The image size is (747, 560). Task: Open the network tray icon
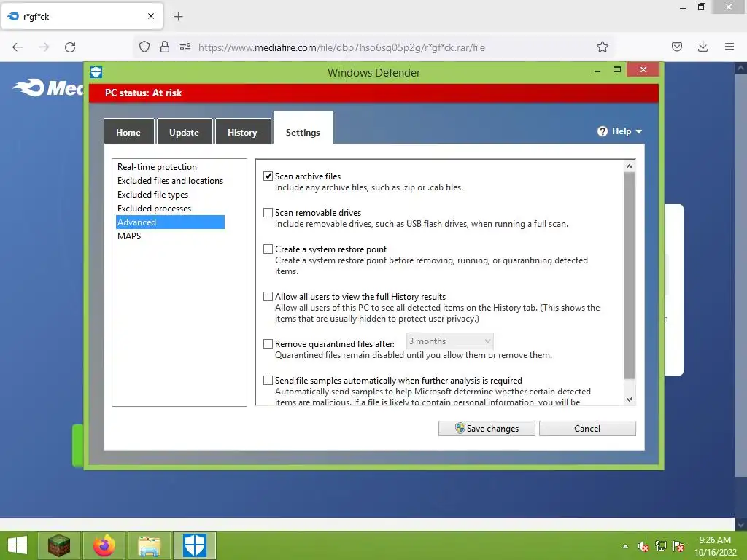click(x=661, y=546)
